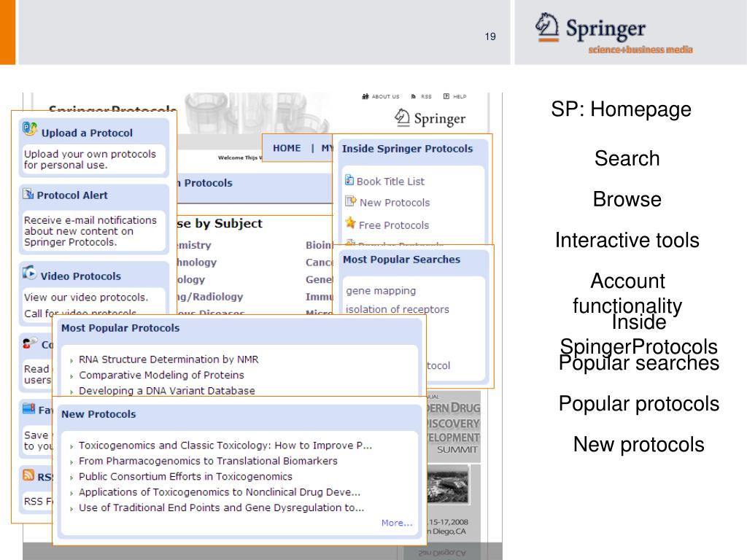This screenshot has width=747, height=560.
Task: Click the Most Popular Protocols heading
Action: coord(120,328)
